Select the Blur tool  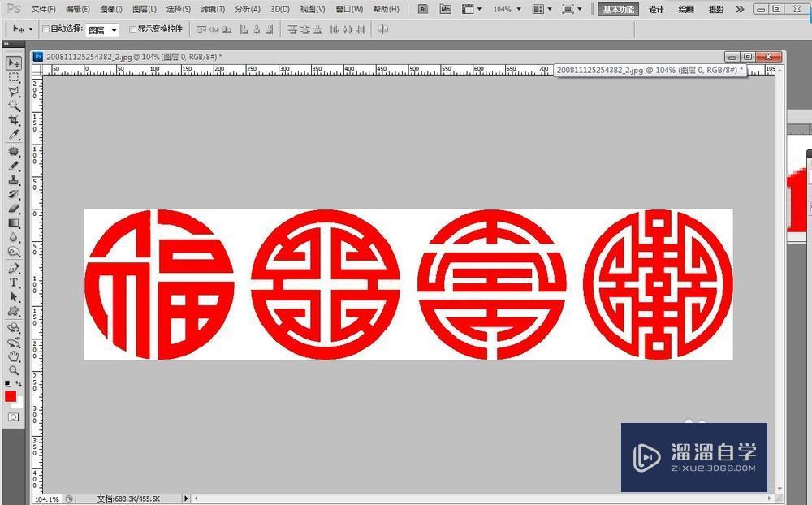pos(14,237)
